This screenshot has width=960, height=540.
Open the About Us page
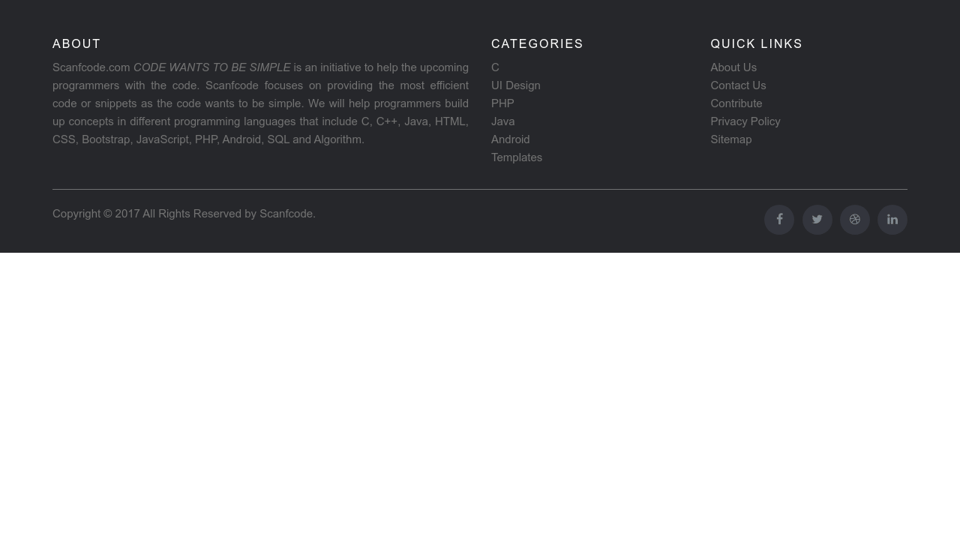pyautogui.click(x=733, y=68)
